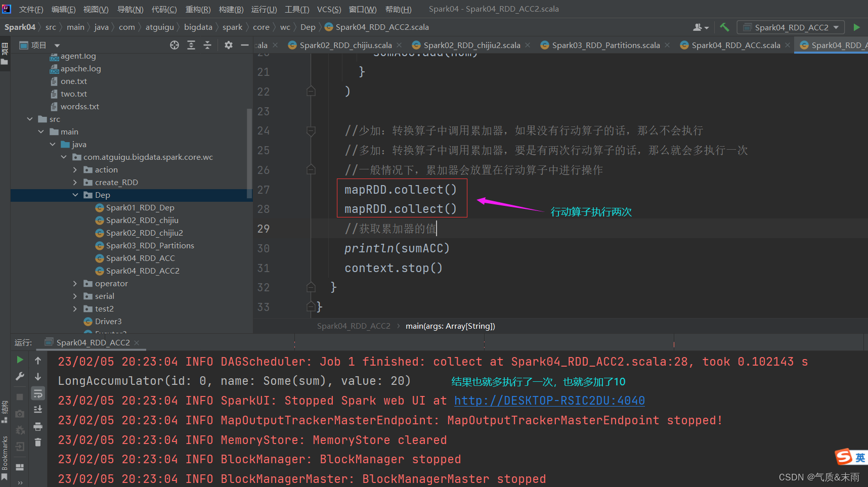Select Spark04_RDD_ACC in the project tree
This screenshot has height=487, width=868.
click(x=140, y=258)
